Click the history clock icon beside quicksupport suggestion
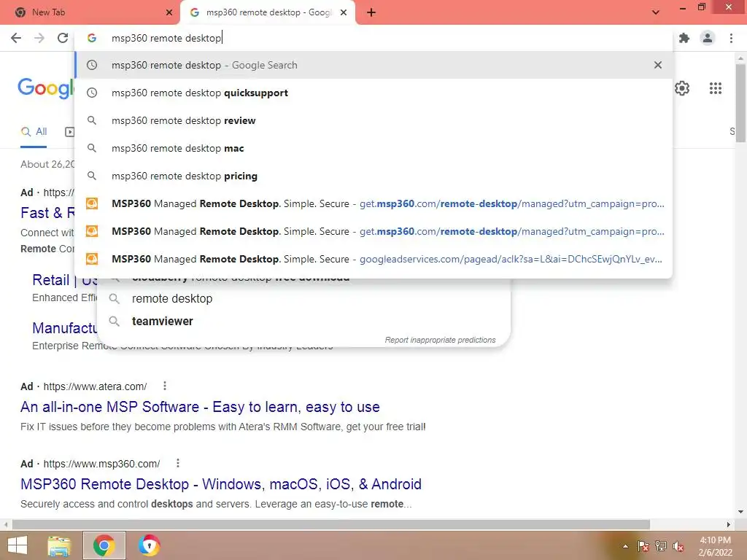Viewport: 747px width, 560px height. (x=92, y=93)
